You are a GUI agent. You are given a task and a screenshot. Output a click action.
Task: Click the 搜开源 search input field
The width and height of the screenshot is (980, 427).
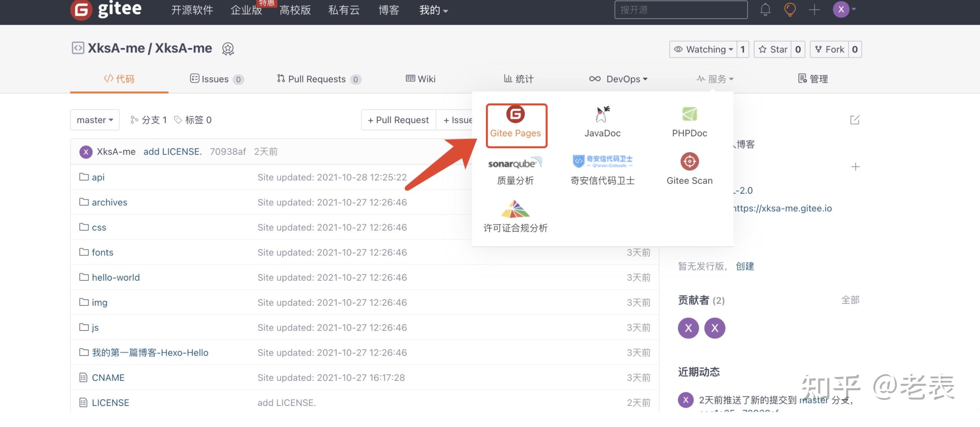(680, 10)
